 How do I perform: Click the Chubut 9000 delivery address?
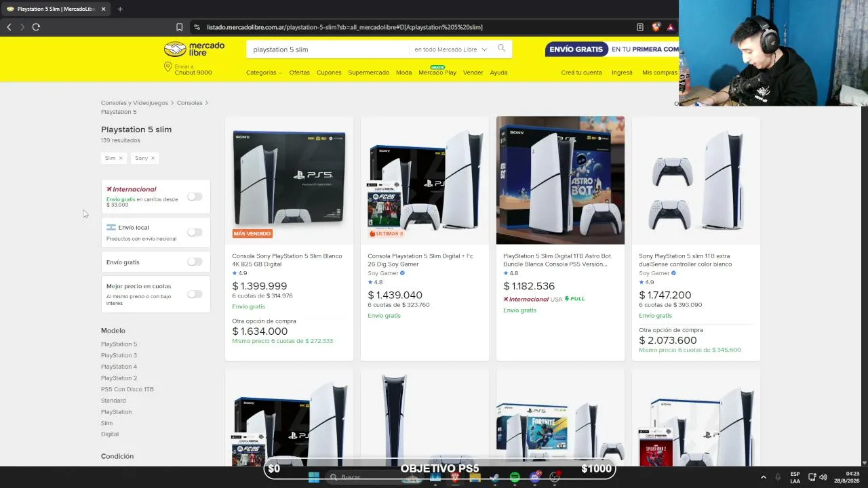(x=193, y=73)
